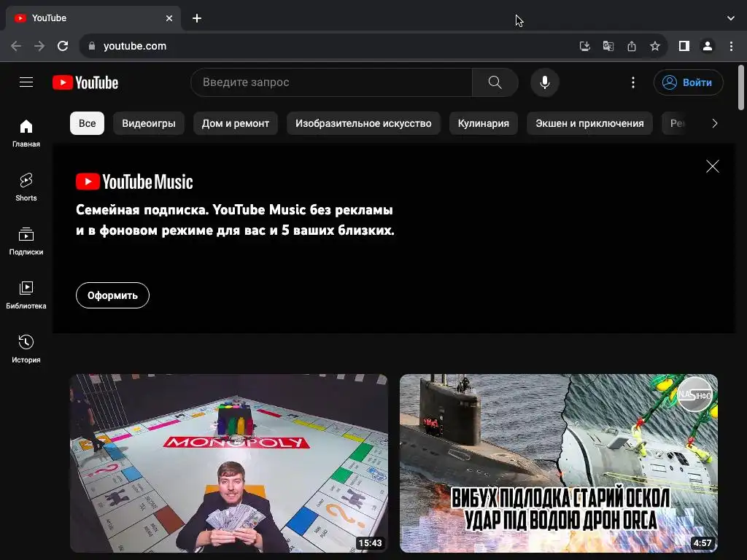Click the YouTube Music logo in banner
The image size is (747, 560).
pyautogui.click(x=134, y=182)
